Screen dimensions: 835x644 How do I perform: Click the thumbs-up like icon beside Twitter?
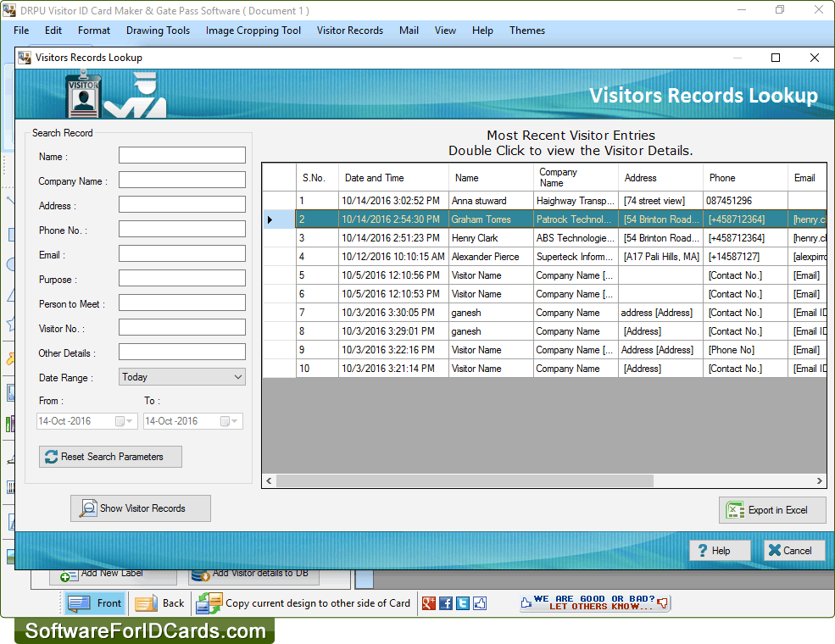coord(480,603)
